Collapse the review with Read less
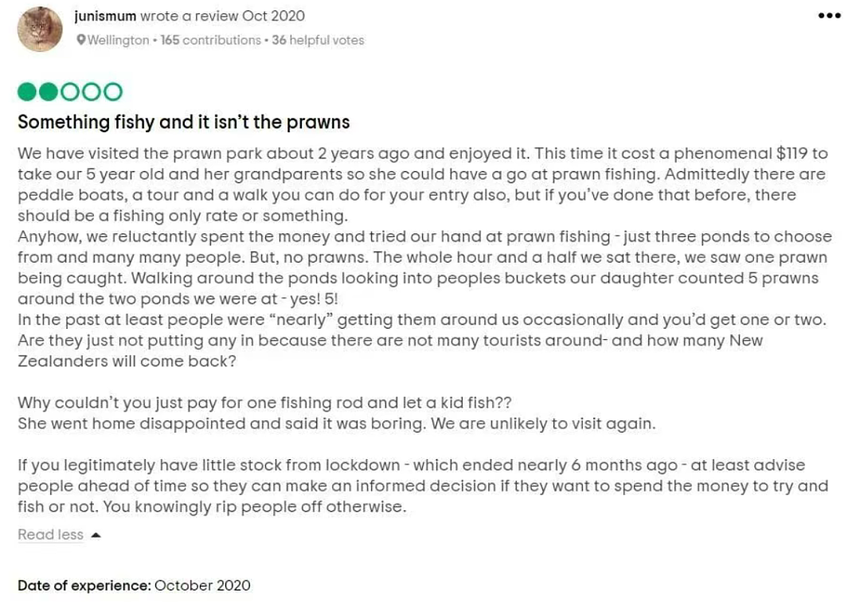860x616 pixels. [x=50, y=534]
